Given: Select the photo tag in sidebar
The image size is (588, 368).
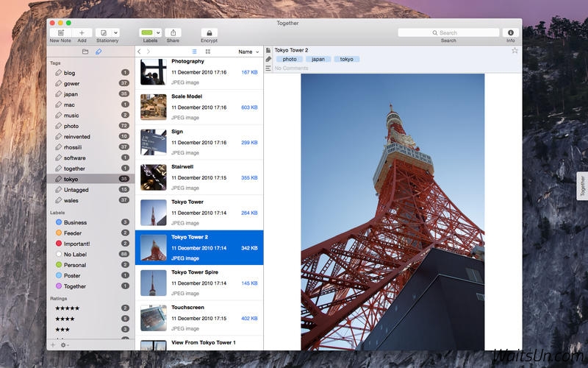Looking at the screenshot, I should point(90,126).
